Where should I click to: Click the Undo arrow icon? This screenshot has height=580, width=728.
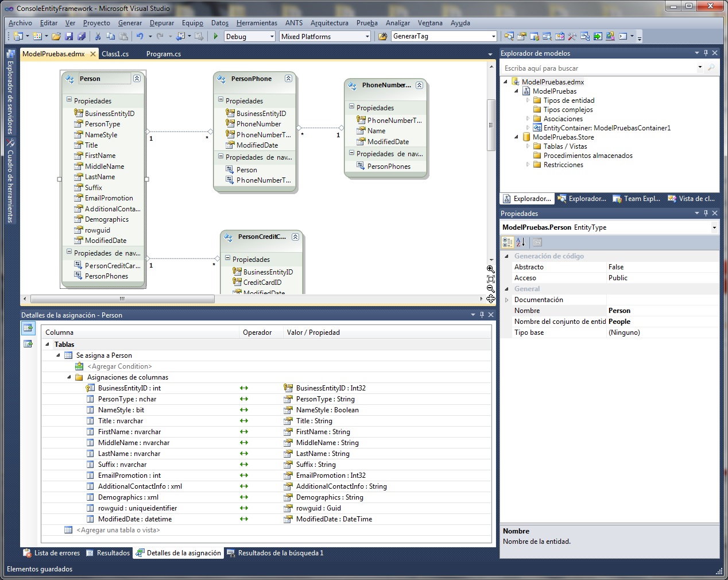coord(140,36)
